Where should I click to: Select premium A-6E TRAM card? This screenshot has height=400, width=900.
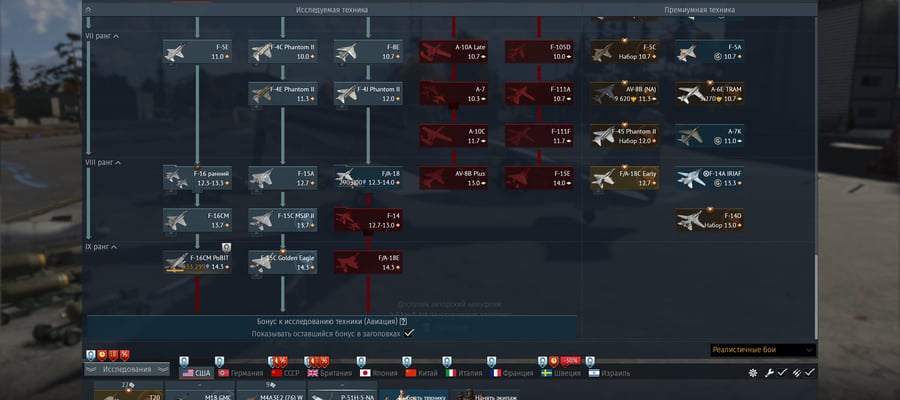coord(710,94)
